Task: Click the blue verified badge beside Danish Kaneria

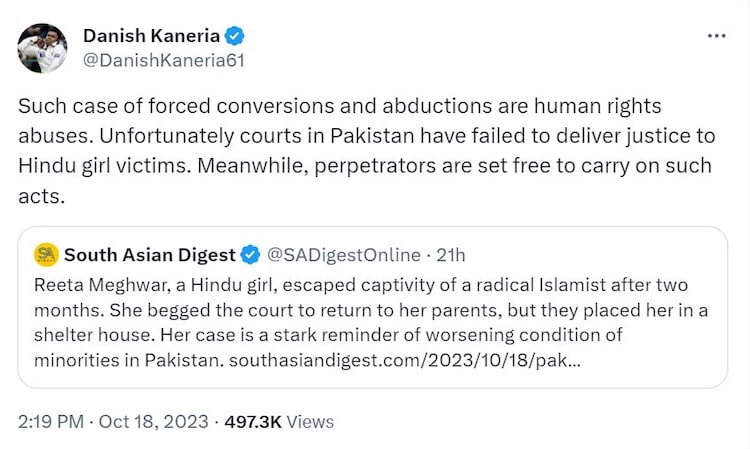Action: (x=235, y=37)
